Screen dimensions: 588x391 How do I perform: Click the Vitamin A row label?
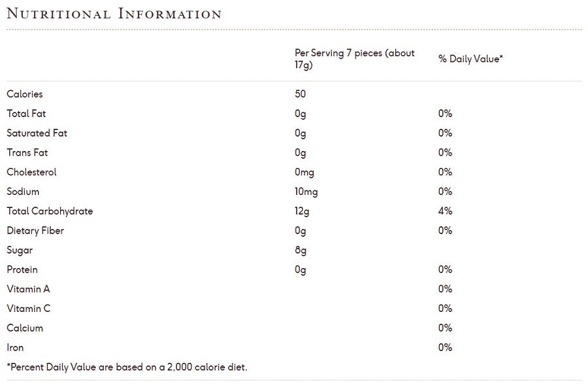[x=28, y=289]
